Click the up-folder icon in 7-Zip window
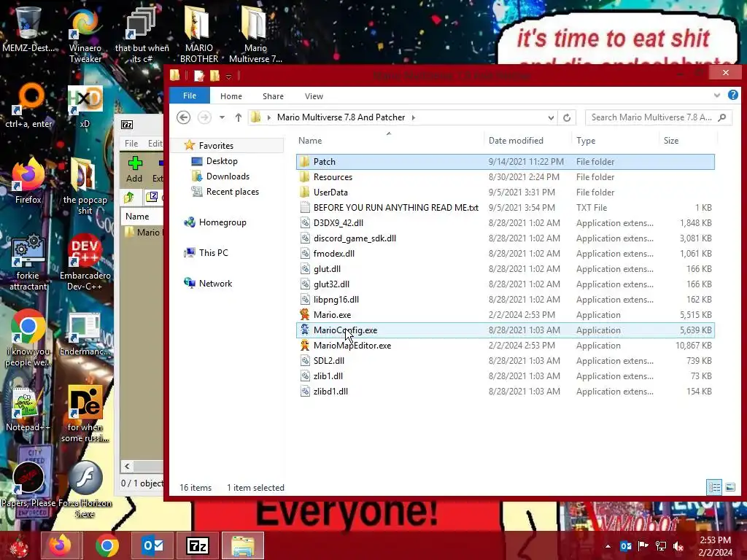 pyautogui.click(x=129, y=197)
